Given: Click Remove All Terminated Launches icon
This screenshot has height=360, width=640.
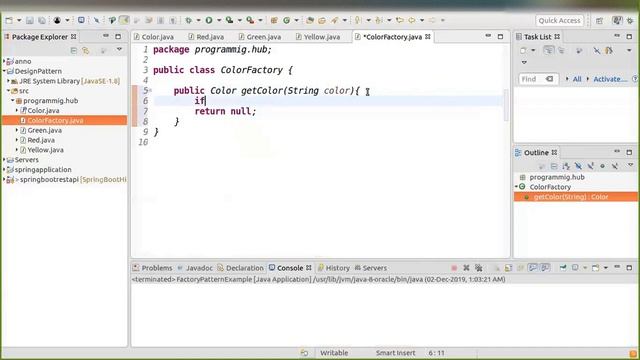Looking at the screenshot, I should click(x=478, y=268).
